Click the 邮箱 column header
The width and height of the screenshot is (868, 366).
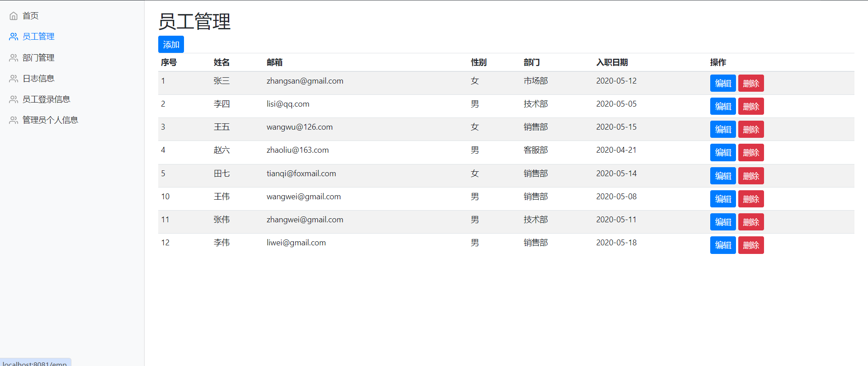pyautogui.click(x=274, y=62)
